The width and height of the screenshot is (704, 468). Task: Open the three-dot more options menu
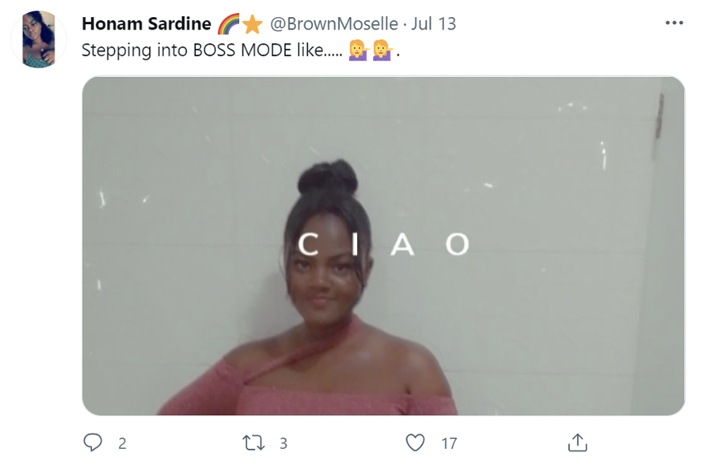[674, 23]
